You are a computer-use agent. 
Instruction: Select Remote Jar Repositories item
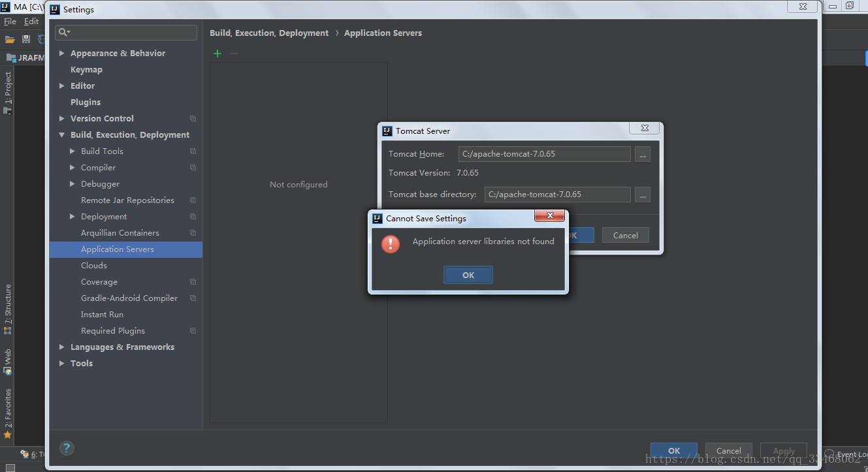(126, 200)
